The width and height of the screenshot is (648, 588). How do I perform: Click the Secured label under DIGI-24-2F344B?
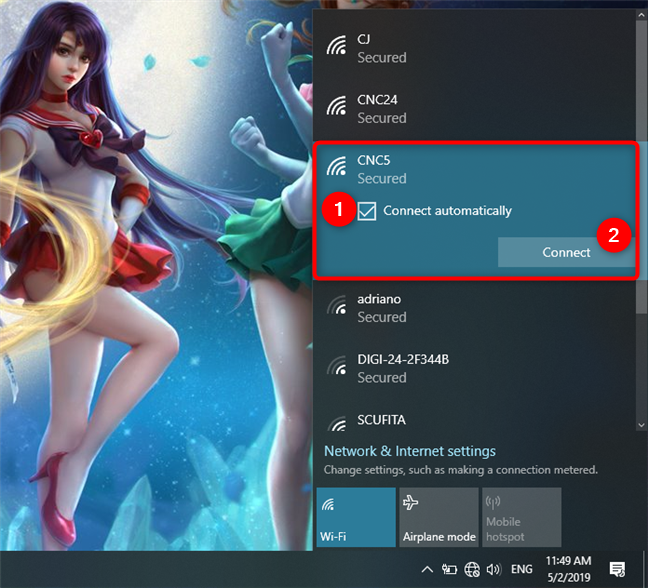pyautogui.click(x=382, y=378)
